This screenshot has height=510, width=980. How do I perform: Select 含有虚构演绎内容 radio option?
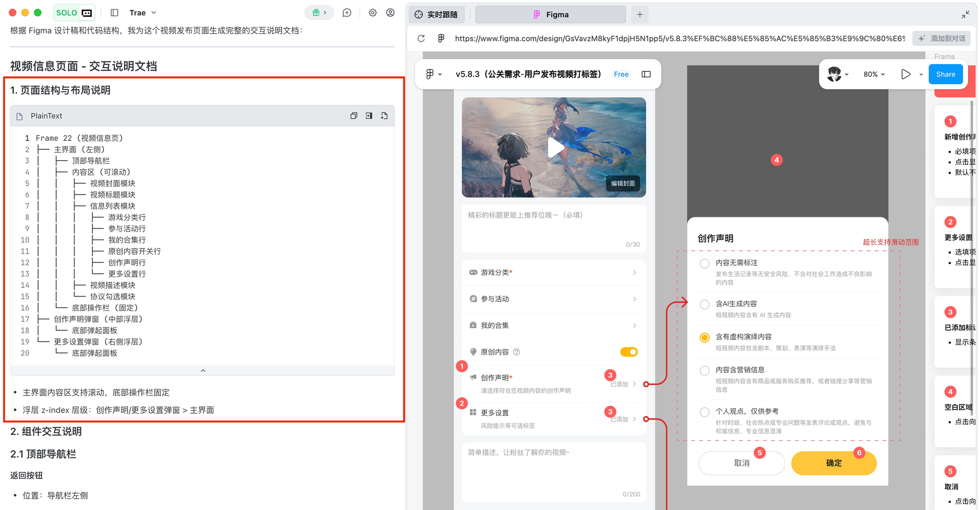coord(705,337)
